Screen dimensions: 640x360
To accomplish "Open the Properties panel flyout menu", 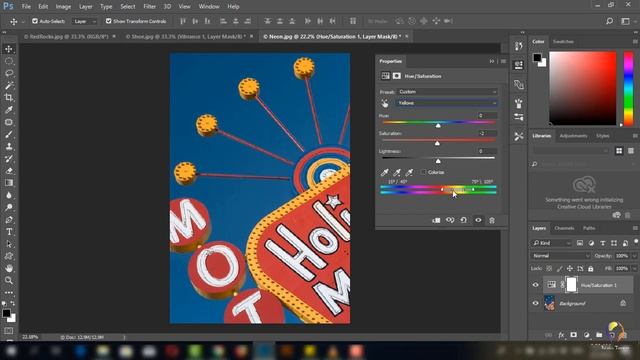I will point(503,61).
